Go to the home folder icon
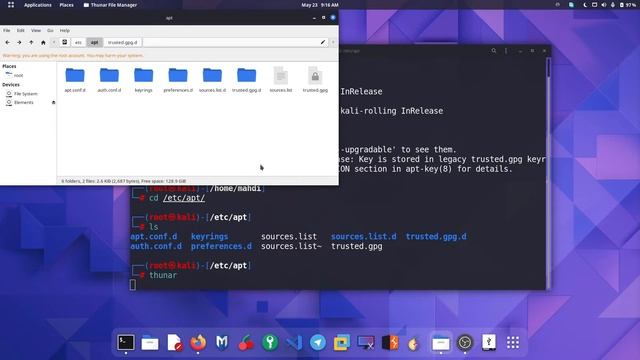This screenshot has height=360, width=640. [x=43, y=42]
